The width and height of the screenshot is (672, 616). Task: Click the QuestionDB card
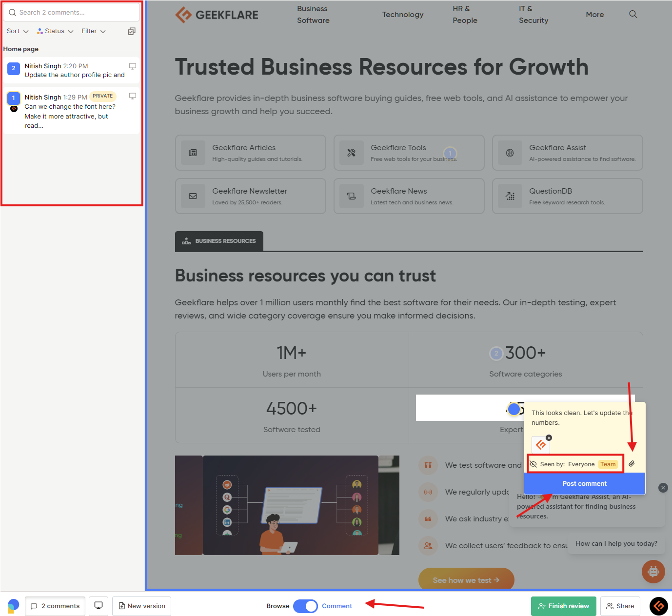tap(568, 196)
